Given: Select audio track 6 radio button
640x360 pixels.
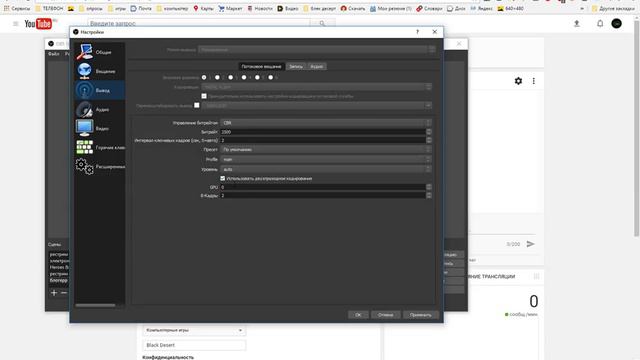Looking at the screenshot, I should (271, 77).
